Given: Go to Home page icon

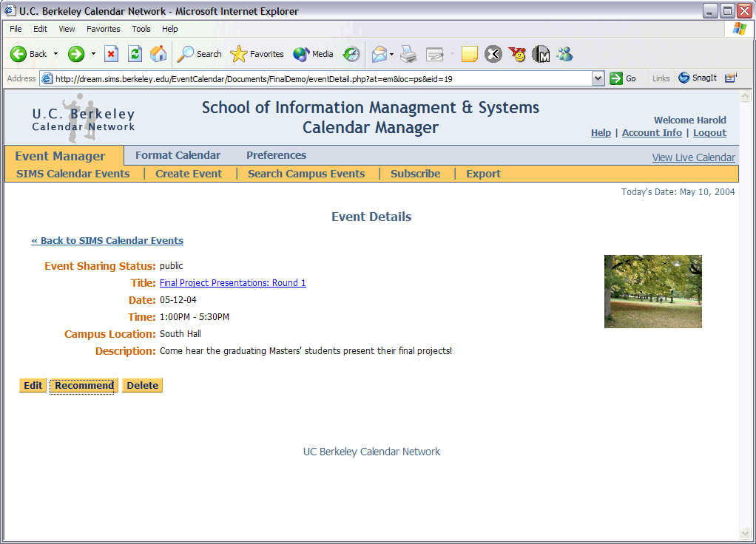Looking at the screenshot, I should 158,54.
